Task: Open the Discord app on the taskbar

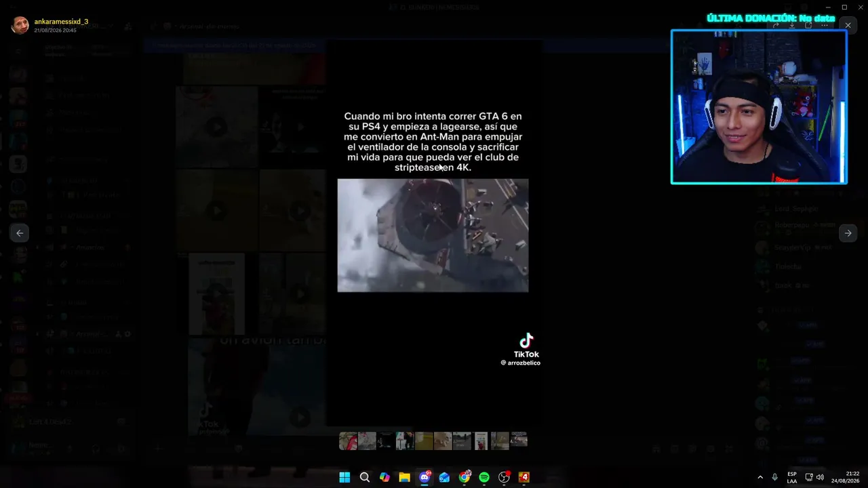Action: click(x=425, y=477)
